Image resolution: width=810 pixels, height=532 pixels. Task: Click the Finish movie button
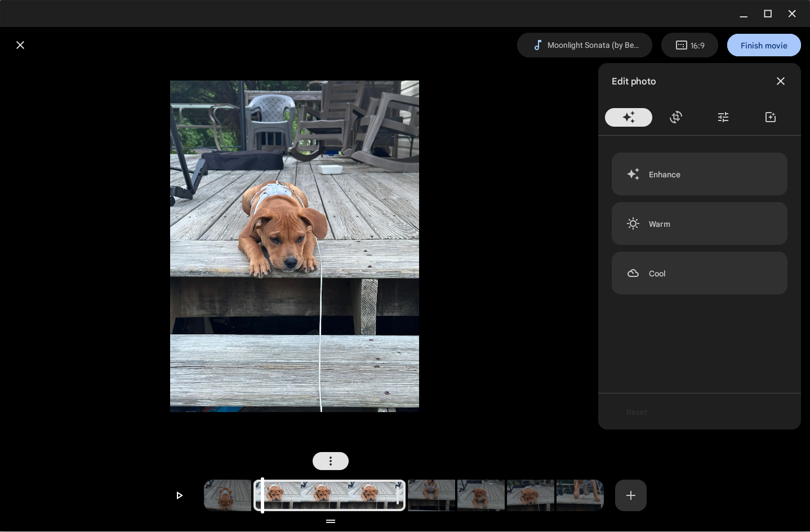pos(764,45)
